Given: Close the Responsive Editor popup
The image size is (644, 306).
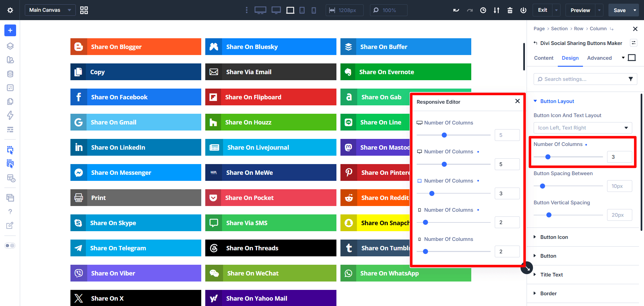Looking at the screenshot, I should click(518, 101).
